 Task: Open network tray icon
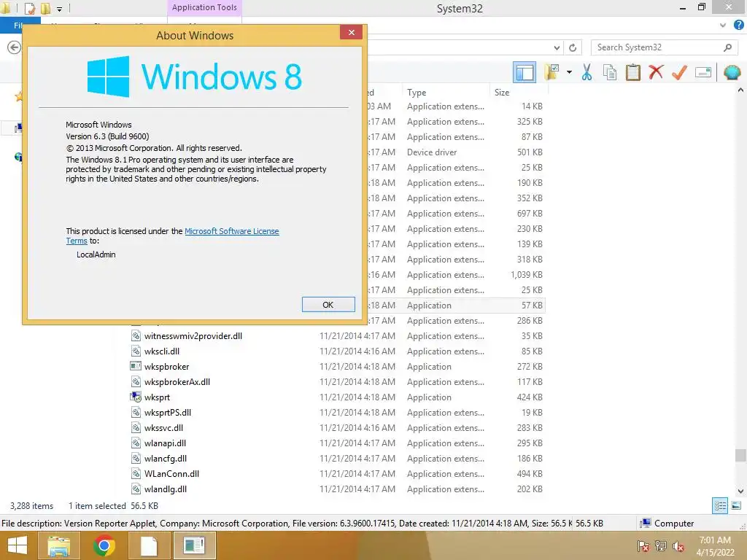[660, 545]
